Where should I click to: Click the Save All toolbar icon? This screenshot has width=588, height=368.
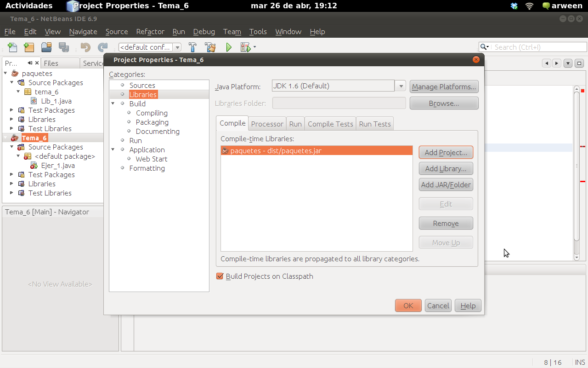click(x=64, y=47)
